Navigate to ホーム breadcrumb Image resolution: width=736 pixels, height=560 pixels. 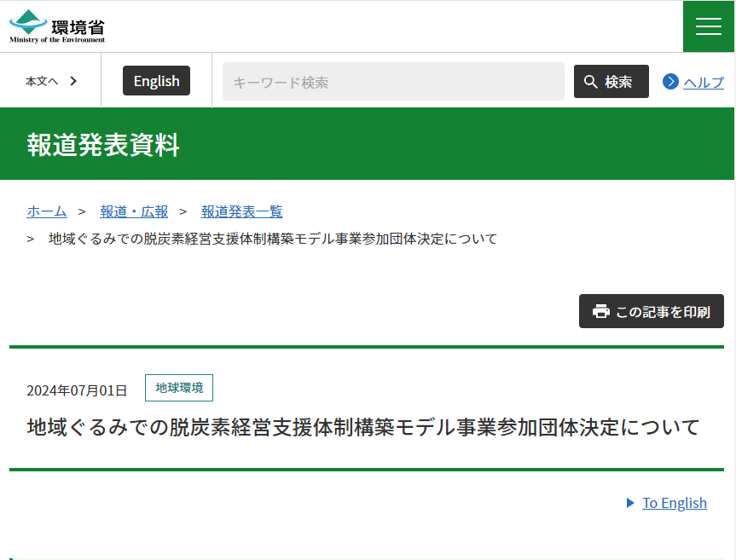click(x=46, y=211)
